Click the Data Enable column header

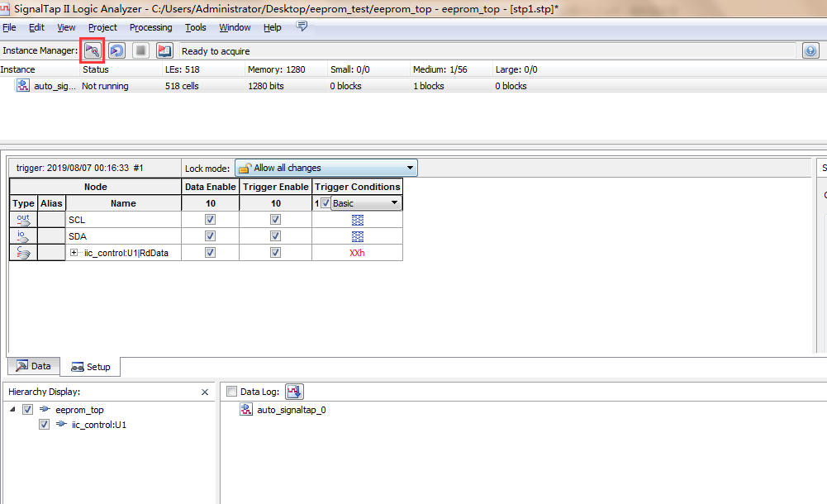(211, 187)
